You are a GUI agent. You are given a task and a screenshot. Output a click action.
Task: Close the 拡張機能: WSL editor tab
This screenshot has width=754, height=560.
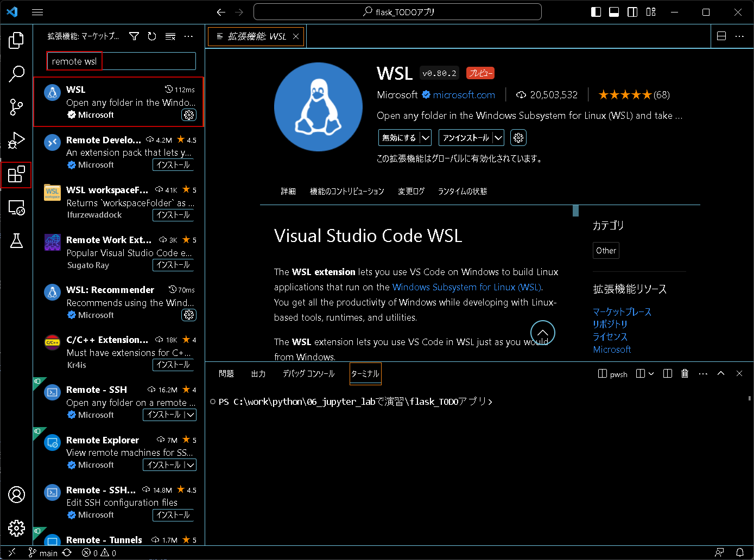pyautogui.click(x=296, y=36)
